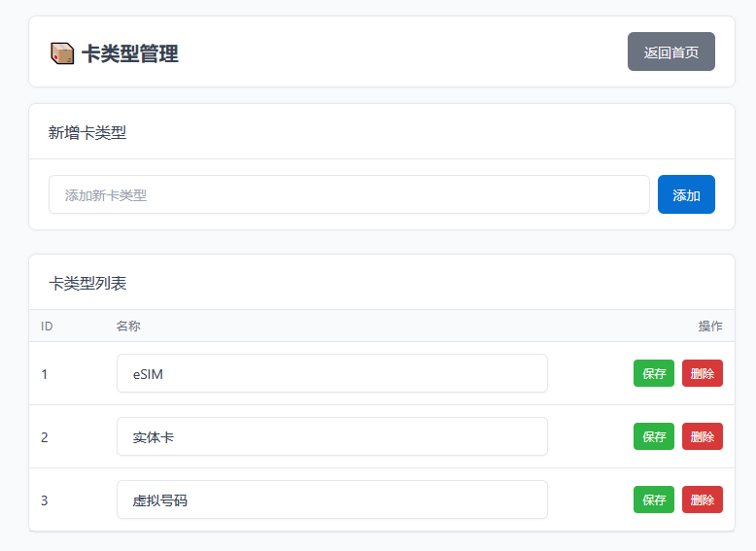
Task: Focus the 添加新卡类型 input field
Action: point(349,194)
